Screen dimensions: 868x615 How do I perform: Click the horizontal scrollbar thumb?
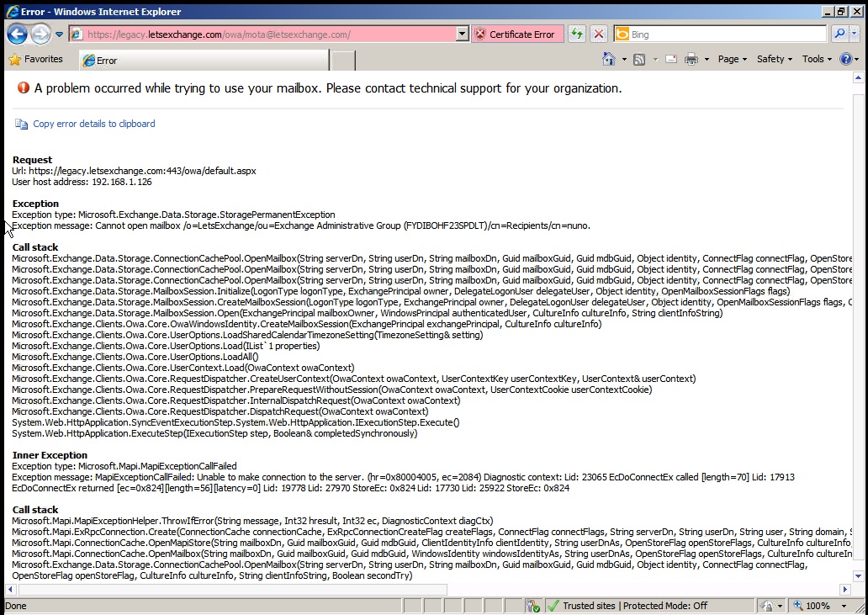tap(232, 590)
